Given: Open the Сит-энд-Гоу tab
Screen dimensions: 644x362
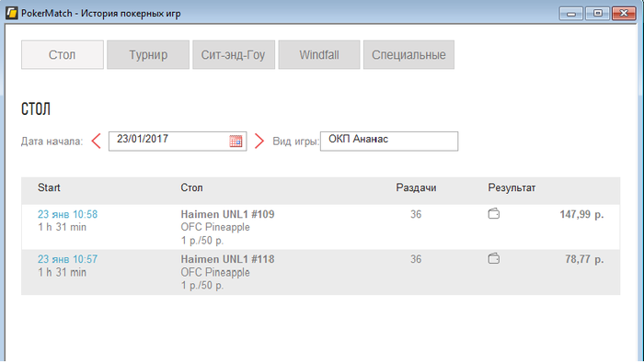Looking at the screenshot, I should tap(234, 54).
